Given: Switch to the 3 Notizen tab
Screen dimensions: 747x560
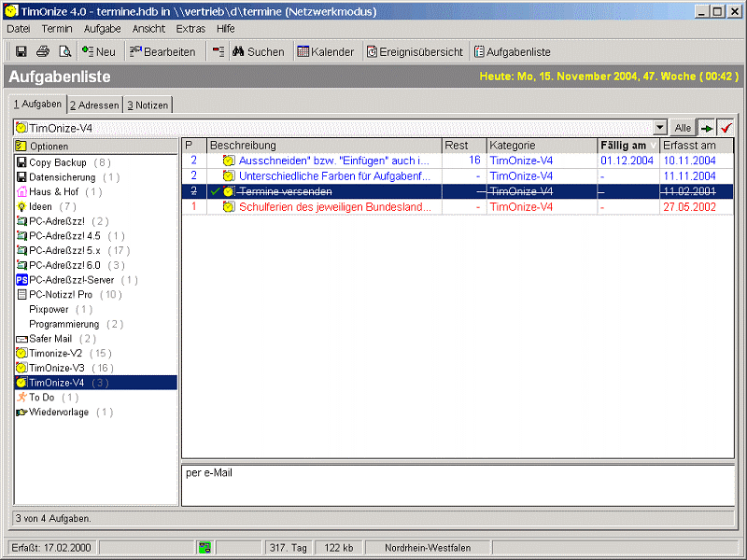Looking at the screenshot, I should pyautogui.click(x=148, y=105).
